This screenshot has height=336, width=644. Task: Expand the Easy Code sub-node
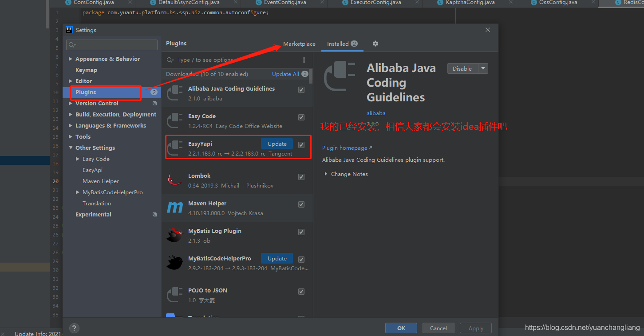click(x=78, y=159)
